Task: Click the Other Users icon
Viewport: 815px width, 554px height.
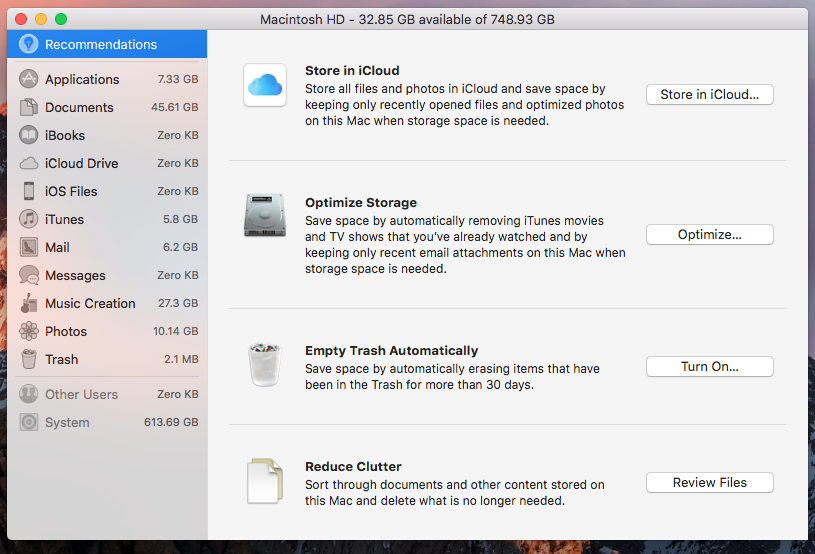Action: 29,394
